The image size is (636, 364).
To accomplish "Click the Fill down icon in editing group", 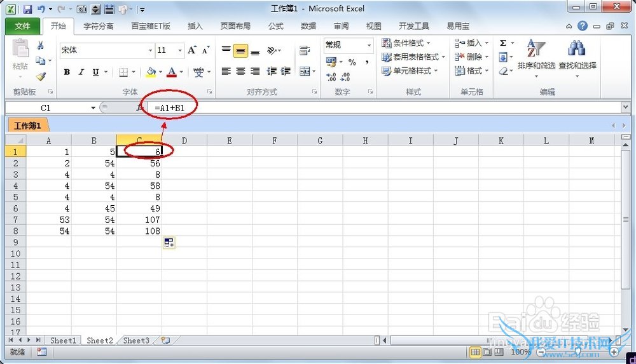I will pos(503,57).
